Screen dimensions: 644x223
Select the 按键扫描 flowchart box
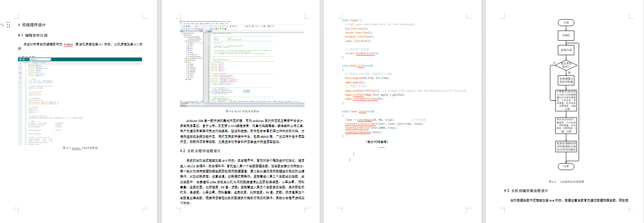click(566, 50)
